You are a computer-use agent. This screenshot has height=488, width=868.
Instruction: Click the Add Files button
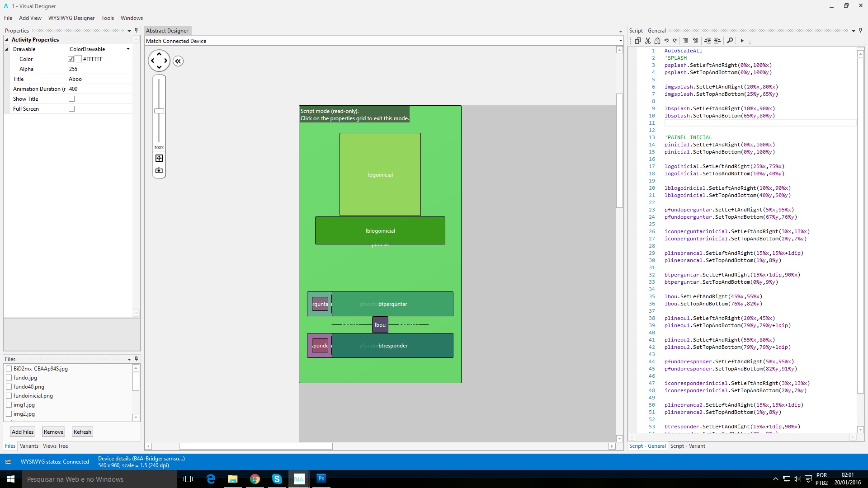(x=23, y=432)
